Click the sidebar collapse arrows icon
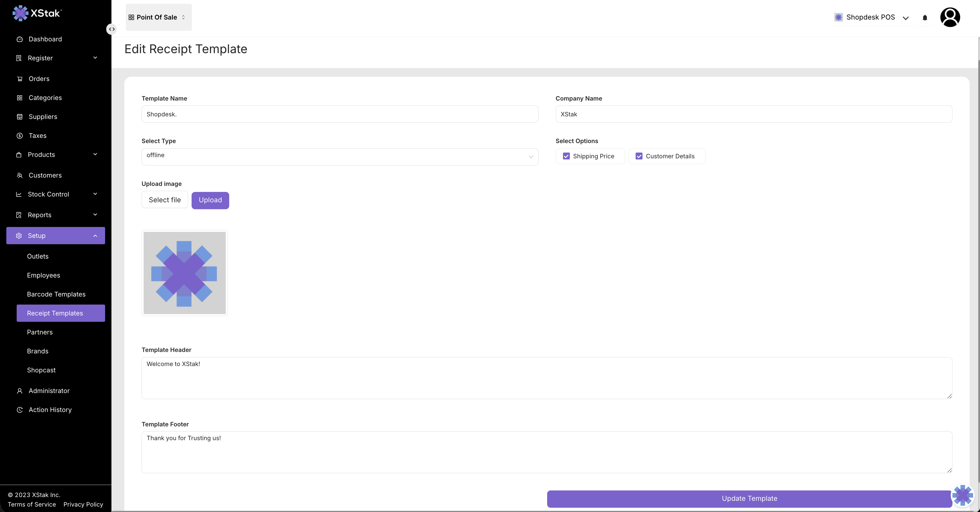980x512 pixels. [111, 29]
